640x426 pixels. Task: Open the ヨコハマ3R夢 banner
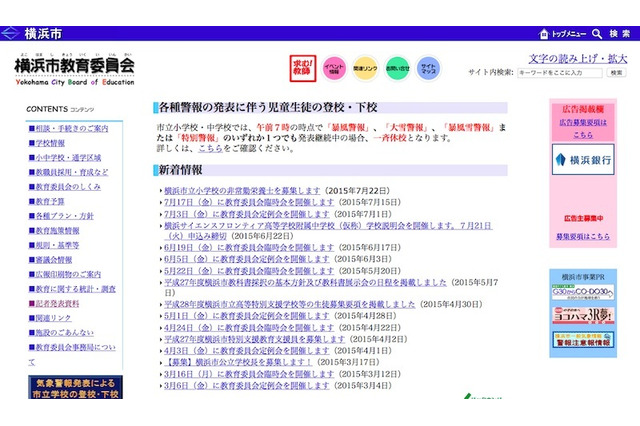(583, 315)
